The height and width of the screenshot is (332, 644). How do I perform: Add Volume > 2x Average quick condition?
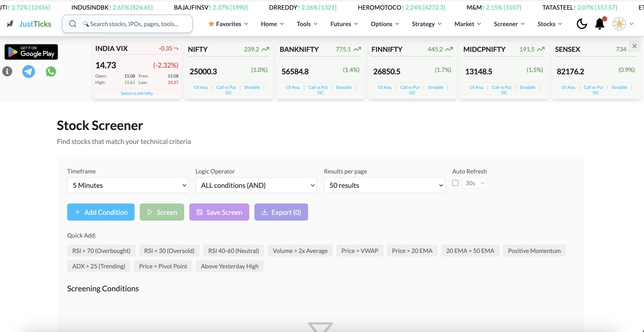[300, 251]
